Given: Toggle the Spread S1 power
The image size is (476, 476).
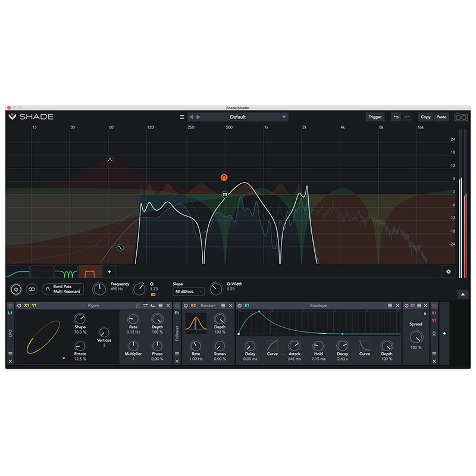Looking at the screenshot, I should (406, 306).
